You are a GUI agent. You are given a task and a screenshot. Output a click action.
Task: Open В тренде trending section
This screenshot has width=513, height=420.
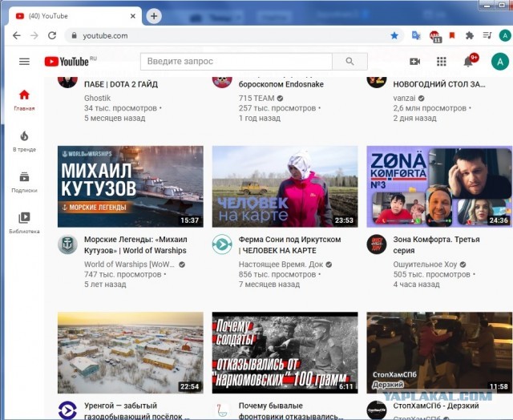(x=24, y=141)
